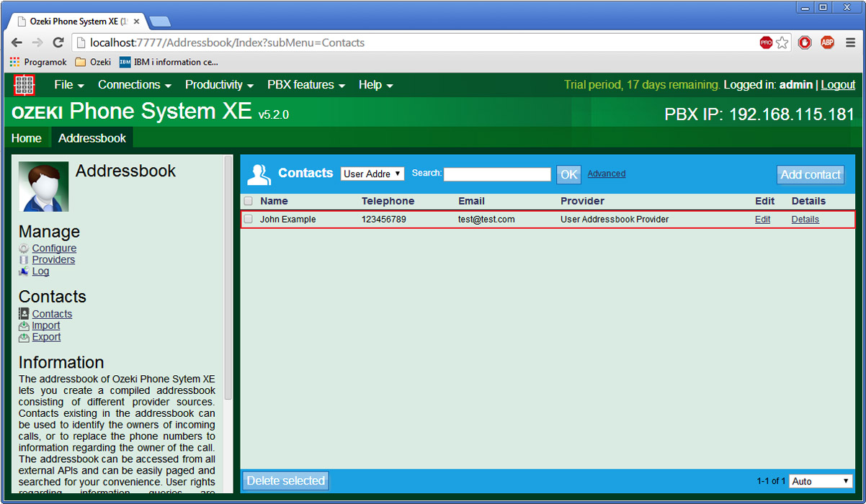Click icon beside Providers link
Screen dimensions: 866x504
pyautogui.click(x=24, y=260)
